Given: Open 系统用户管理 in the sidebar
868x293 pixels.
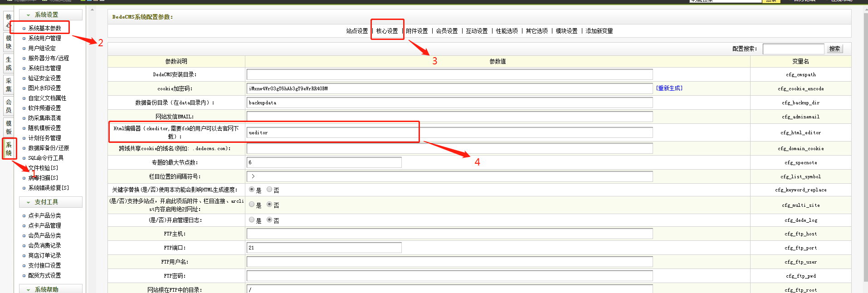Looking at the screenshot, I should tap(44, 38).
